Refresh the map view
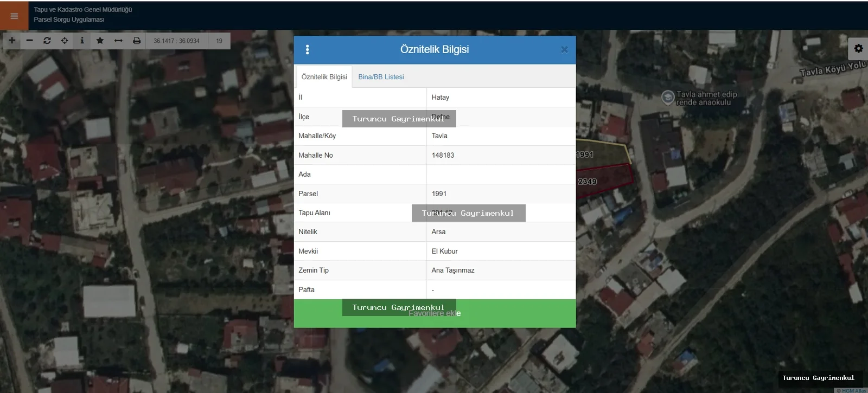The image size is (868, 393). pyautogui.click(x=47, y=41)
